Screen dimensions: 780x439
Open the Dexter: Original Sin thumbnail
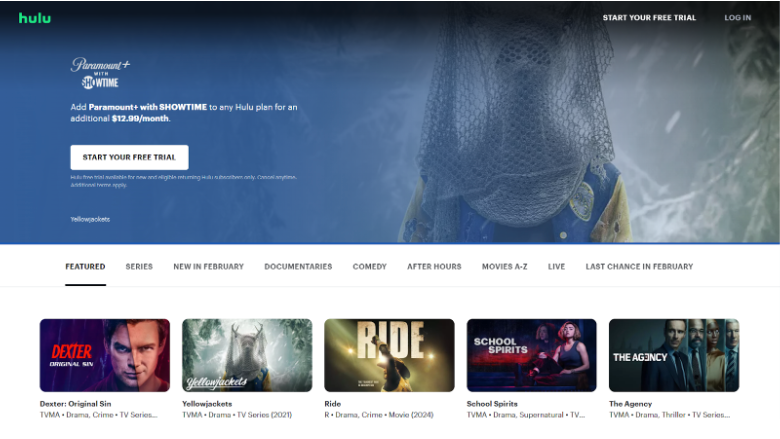(x=104, y=355)
